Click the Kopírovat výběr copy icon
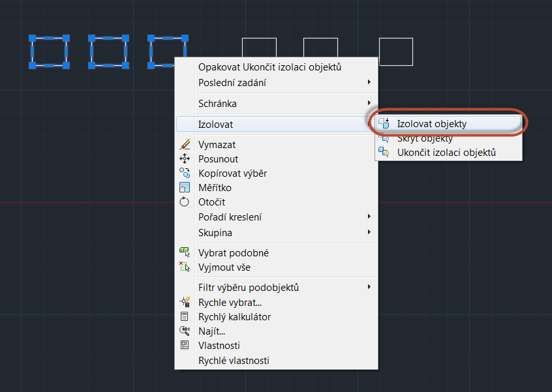This screenshot has width=552, height=392. pos(185,173)
